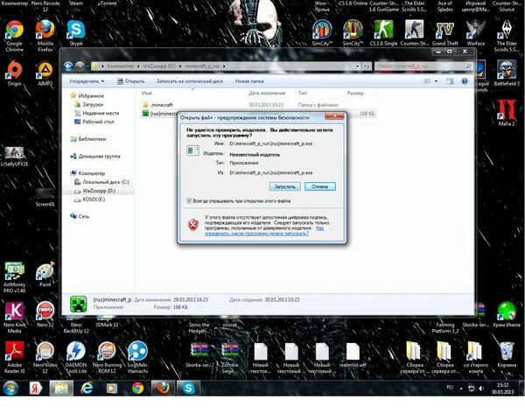This screenshot has width=525, height=420.
Task: Launch Warface desktop icon
Action: [x=476, y=33]
